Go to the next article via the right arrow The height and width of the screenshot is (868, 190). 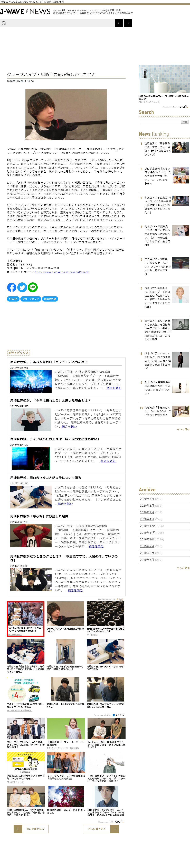pos(128,23)
